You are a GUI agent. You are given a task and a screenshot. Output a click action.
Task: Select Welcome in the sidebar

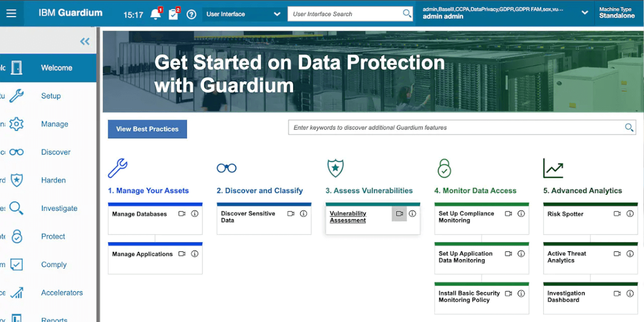pyautogui.click(x=56, y=68)
